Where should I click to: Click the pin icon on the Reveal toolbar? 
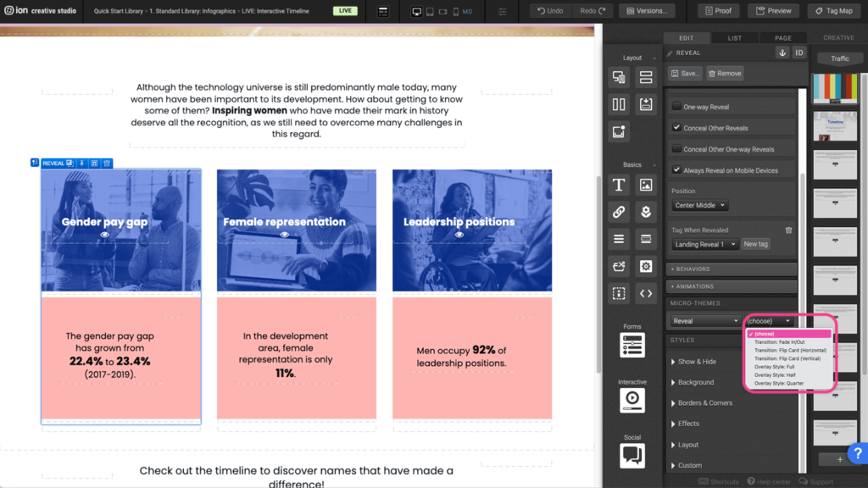(82, 164)
